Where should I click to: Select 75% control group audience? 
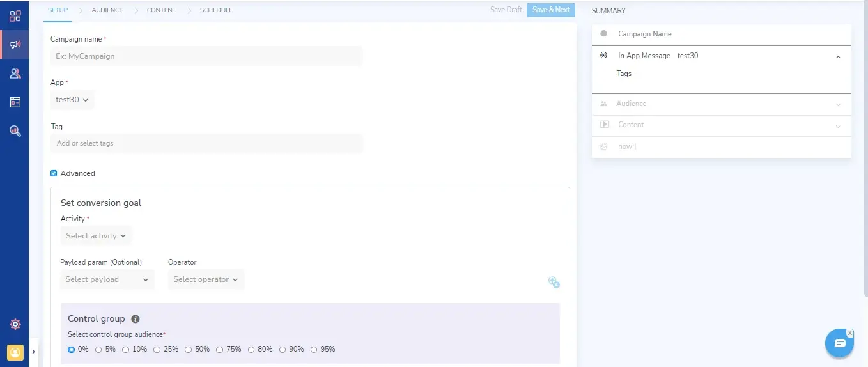pos(219,350)
